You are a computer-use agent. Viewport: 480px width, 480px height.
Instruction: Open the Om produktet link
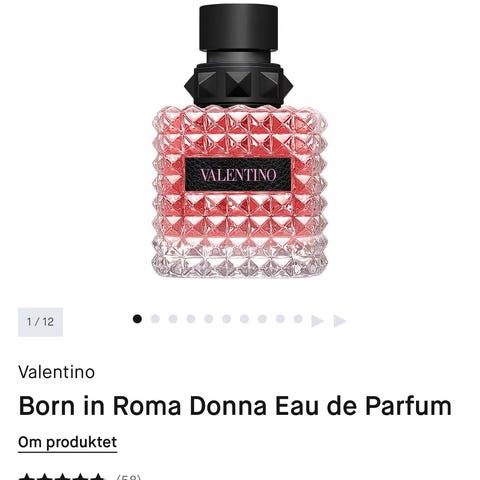pos(68,443)
